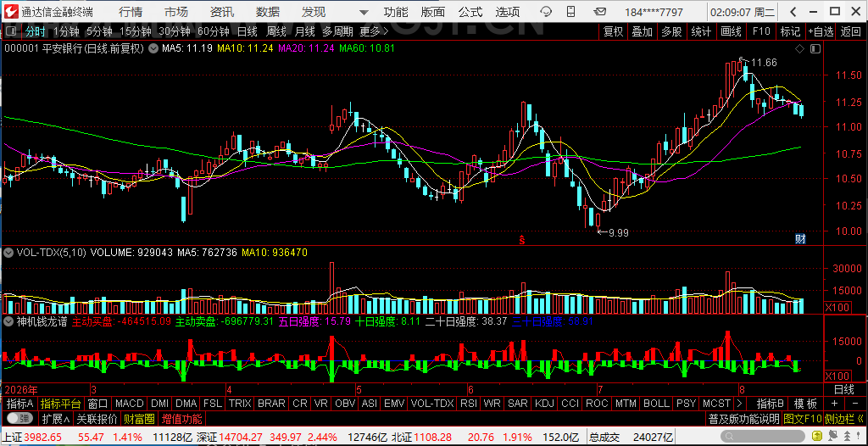
Task: Click the 叠加 button
Action: click(x=643, y=32)
